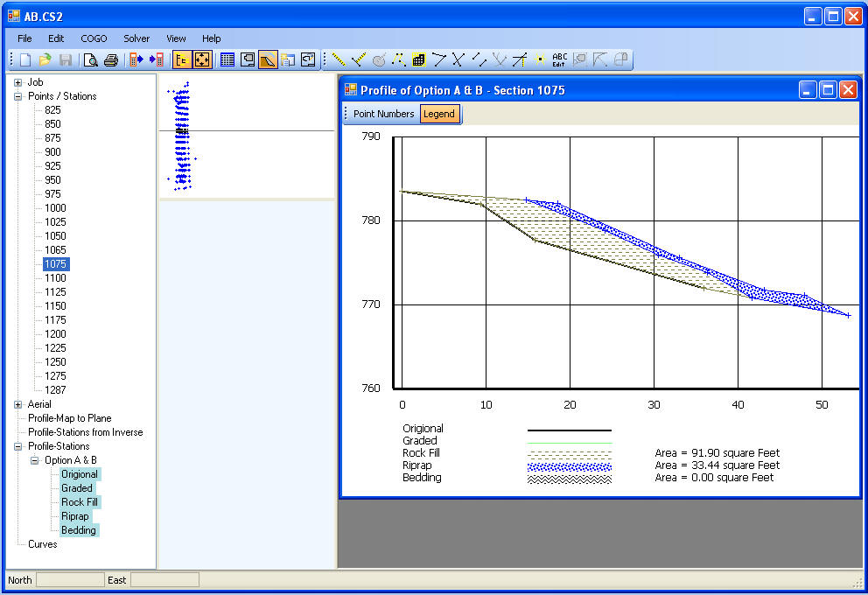Open the blue grid table icon
This screenshot has height=595, width=868.
pos(227,59)
